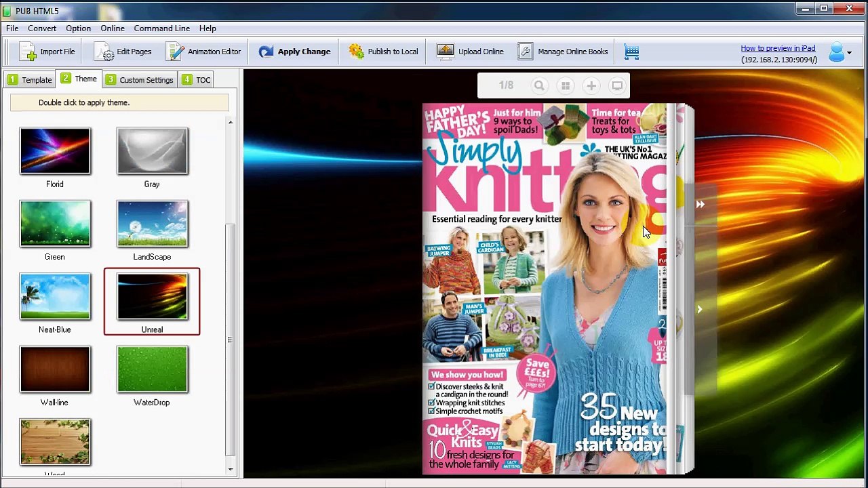Expand the user account dropdown arrow
This screenshot has width=868, height=488.
coord(849,53)
